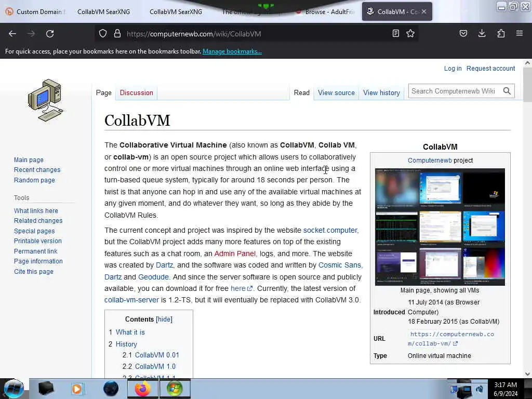The height and width of the screenshot is (399, 532).
Task: Open the infobox VM screenshots thumbnail
Action: 440,227
